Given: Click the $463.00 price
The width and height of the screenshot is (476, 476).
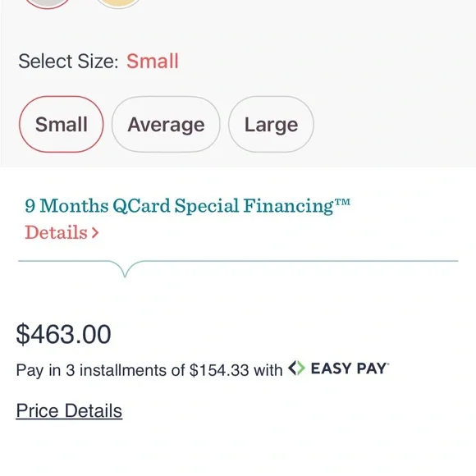Looking at the screenshot, I should click(x=63, y=334).
